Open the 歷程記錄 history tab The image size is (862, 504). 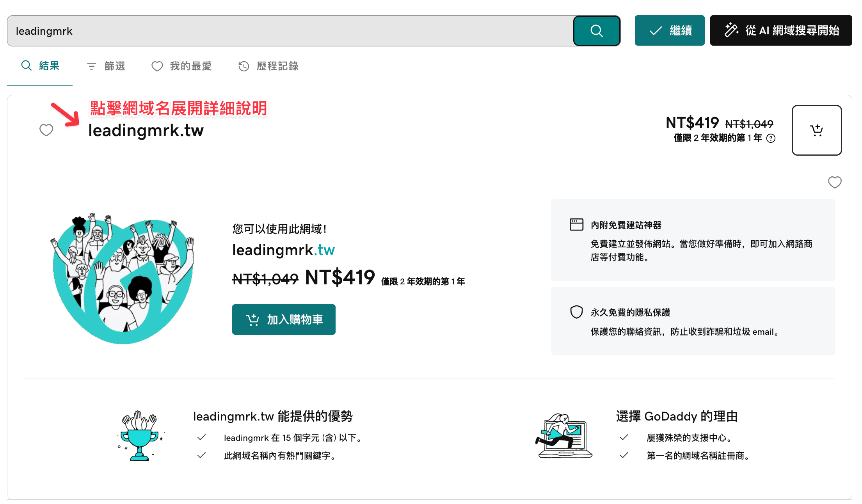268,66
